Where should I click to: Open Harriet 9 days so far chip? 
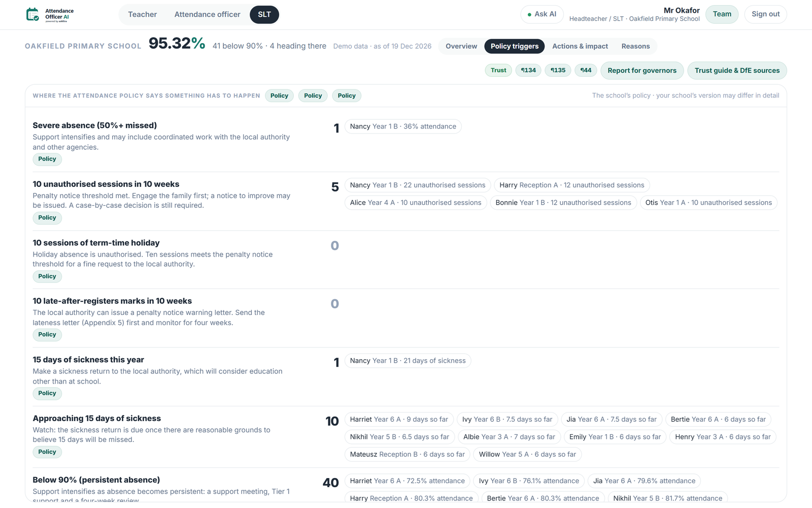click(x=399, y=420)
